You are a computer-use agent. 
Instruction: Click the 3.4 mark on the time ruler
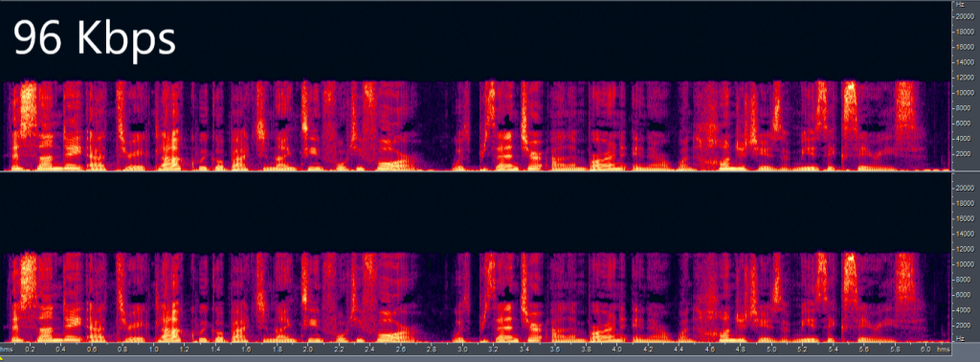[524, 349]
